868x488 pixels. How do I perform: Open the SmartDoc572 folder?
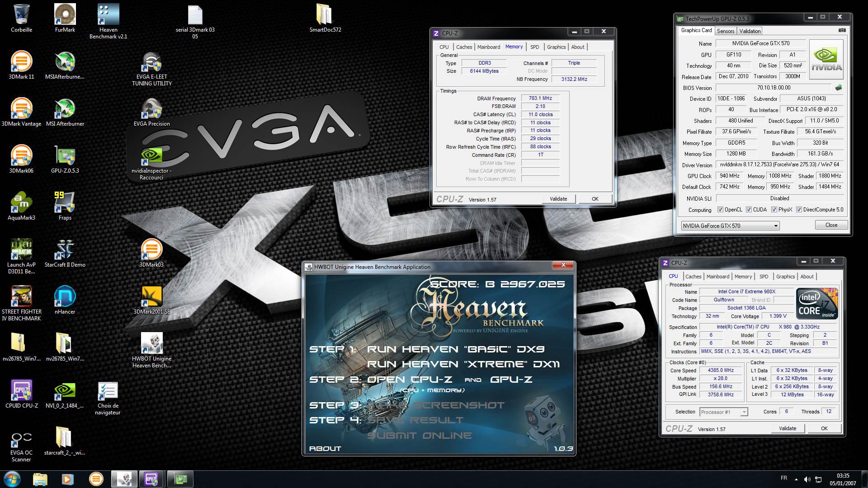[x=325, y=18]
